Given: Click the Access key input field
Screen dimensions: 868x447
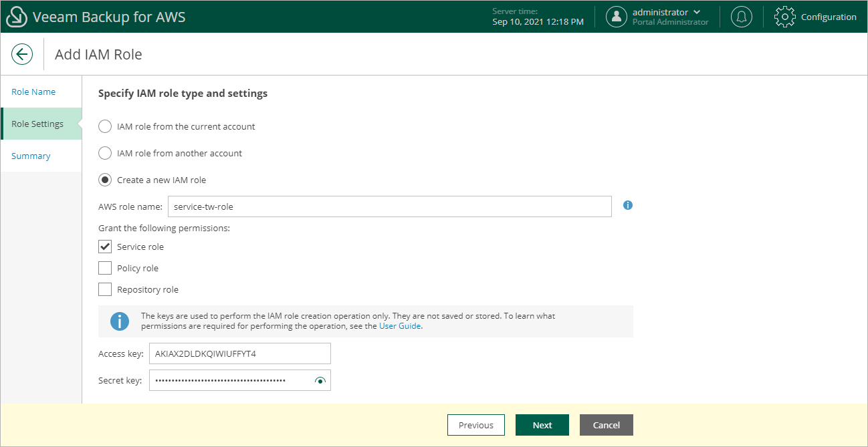Looking at the screenshot, I should point(240,353).
